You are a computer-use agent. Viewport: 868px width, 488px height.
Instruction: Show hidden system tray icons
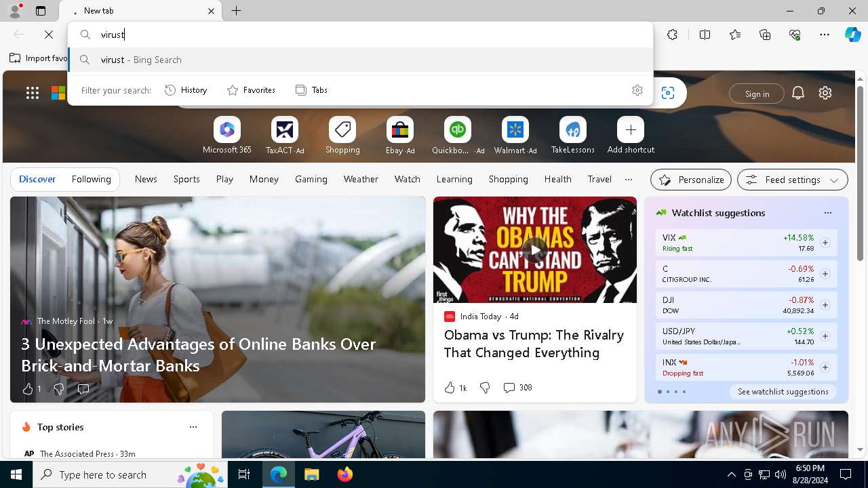point(731,474)
